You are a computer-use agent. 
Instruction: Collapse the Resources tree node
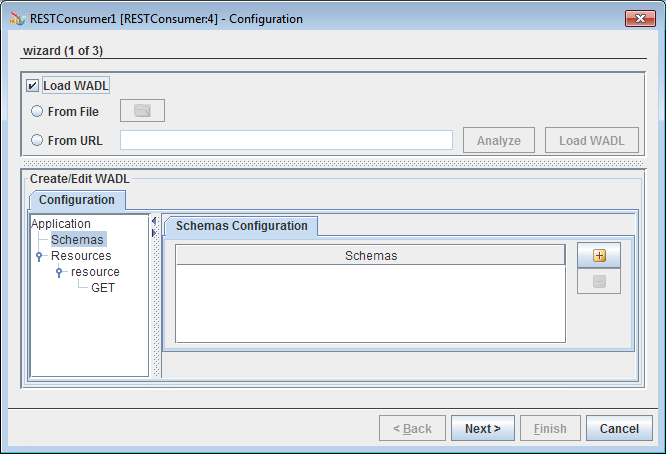[x=39, y=256]
